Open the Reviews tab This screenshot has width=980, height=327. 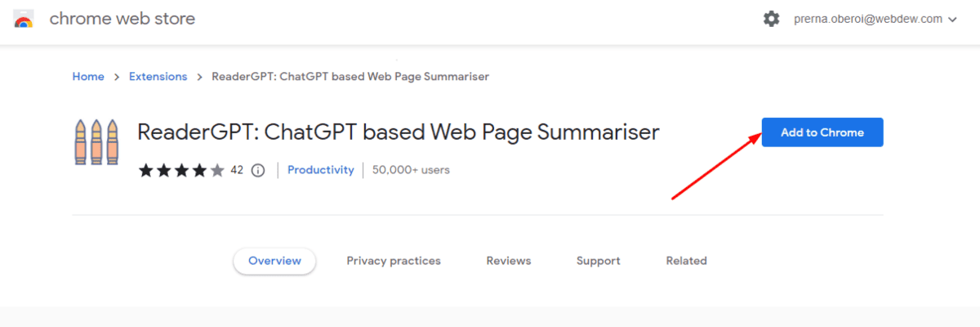508,261
